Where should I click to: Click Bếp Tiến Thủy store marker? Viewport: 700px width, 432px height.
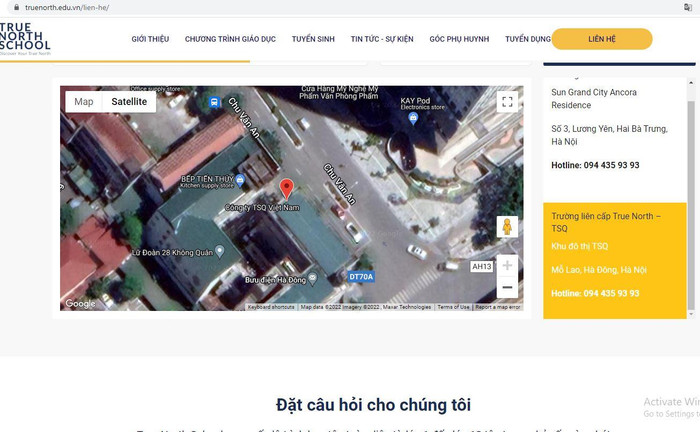pyautogui.click(x=240, y=180)
